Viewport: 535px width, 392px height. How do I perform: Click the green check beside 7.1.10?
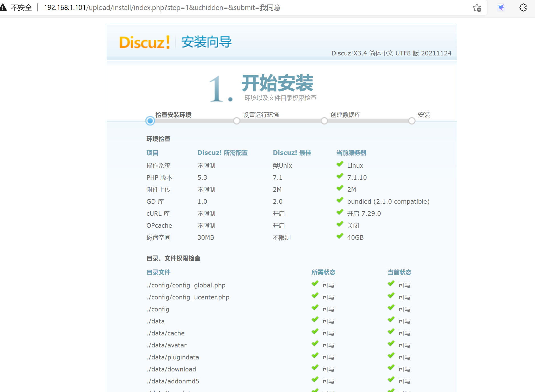(340, 176)
